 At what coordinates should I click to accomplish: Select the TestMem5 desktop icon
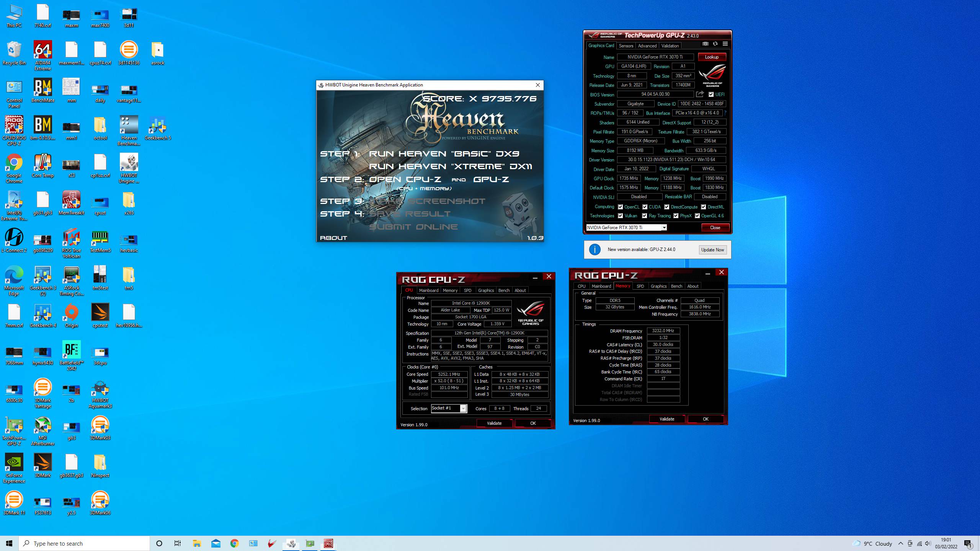pos(100,241)
